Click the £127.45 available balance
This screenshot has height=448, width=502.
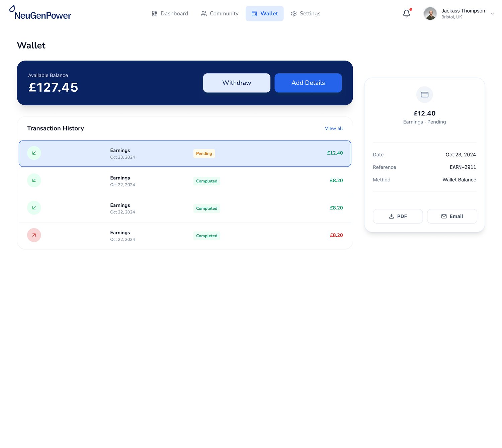pos(53,87)
